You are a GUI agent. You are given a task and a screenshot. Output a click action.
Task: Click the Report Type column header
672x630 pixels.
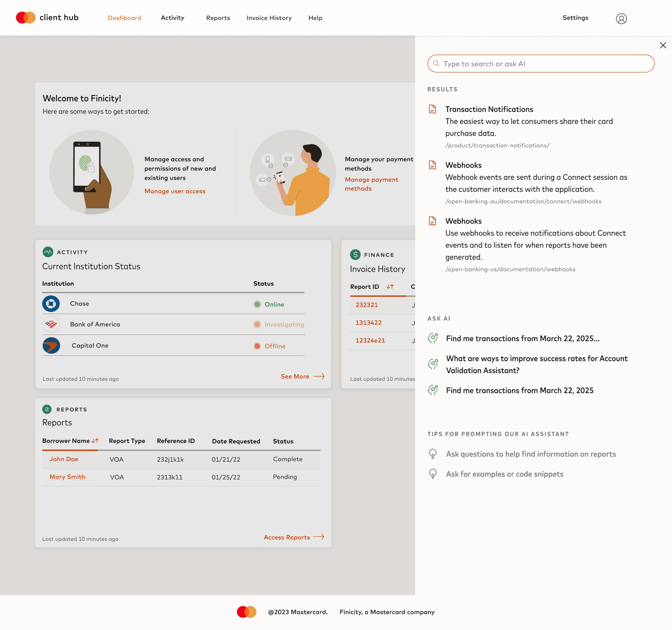(127, 441)
